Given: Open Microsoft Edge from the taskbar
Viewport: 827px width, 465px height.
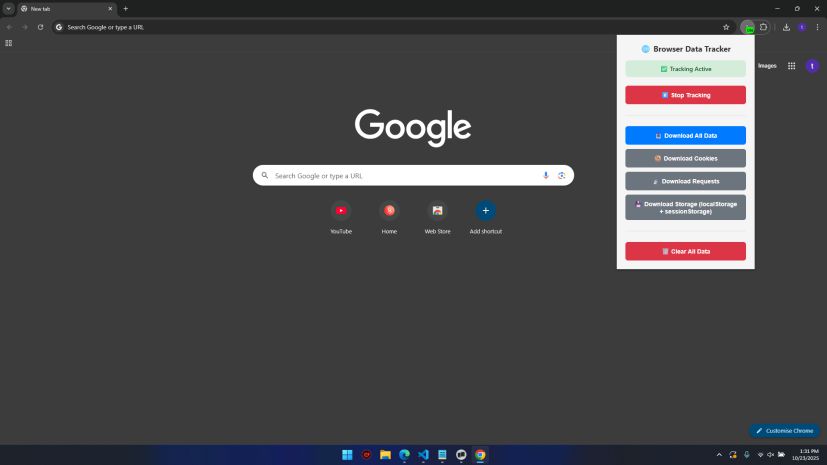Looking at the screenshot, I should (x=405, y=455).
